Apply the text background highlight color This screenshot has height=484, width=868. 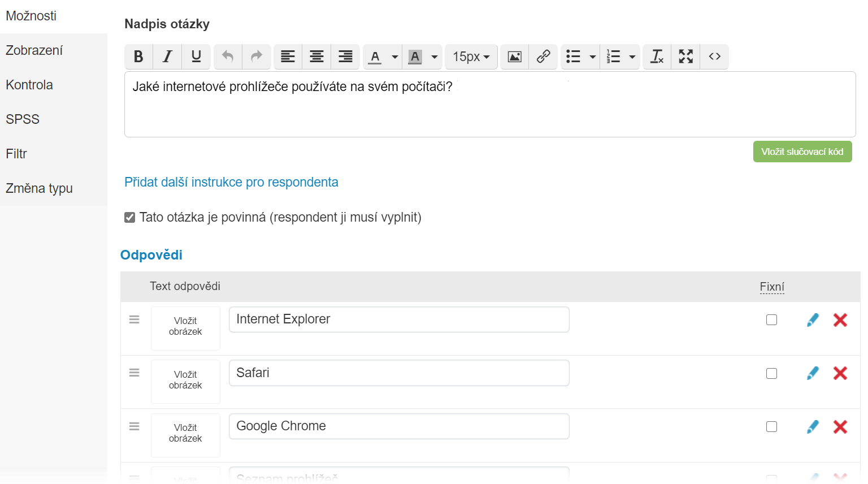(x=415, y=57)
